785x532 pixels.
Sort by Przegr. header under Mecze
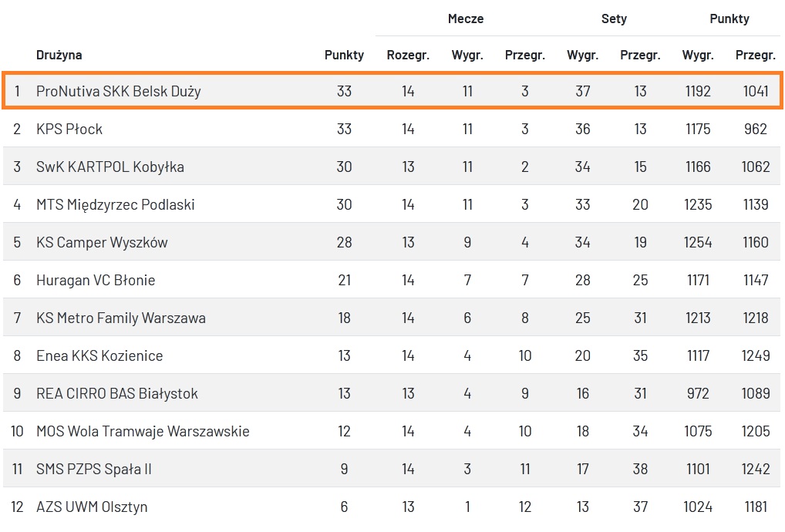pos(524,55)
